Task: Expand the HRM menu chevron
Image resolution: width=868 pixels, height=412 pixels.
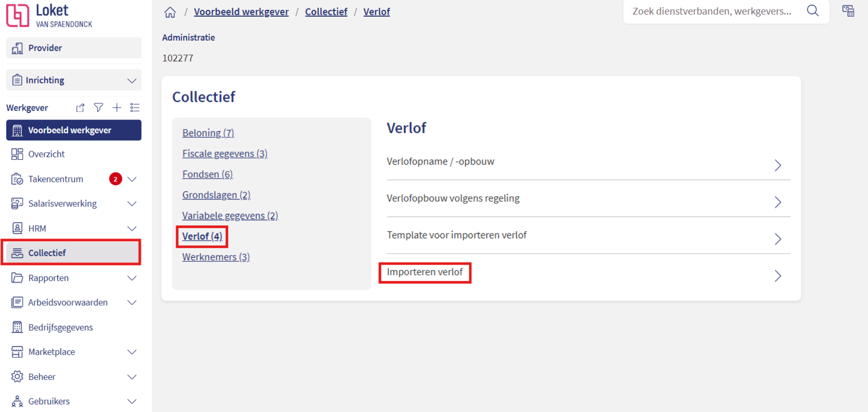Action: point(132,229)
